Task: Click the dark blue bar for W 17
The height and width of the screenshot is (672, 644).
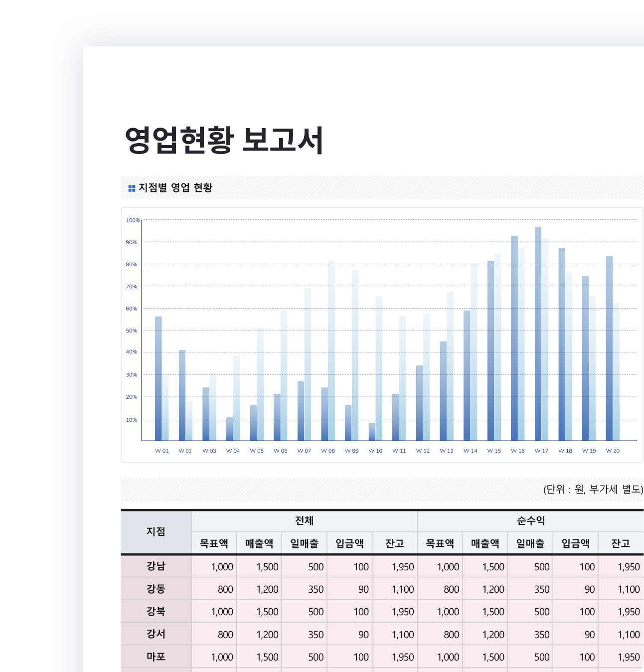Action: (538, 334)
